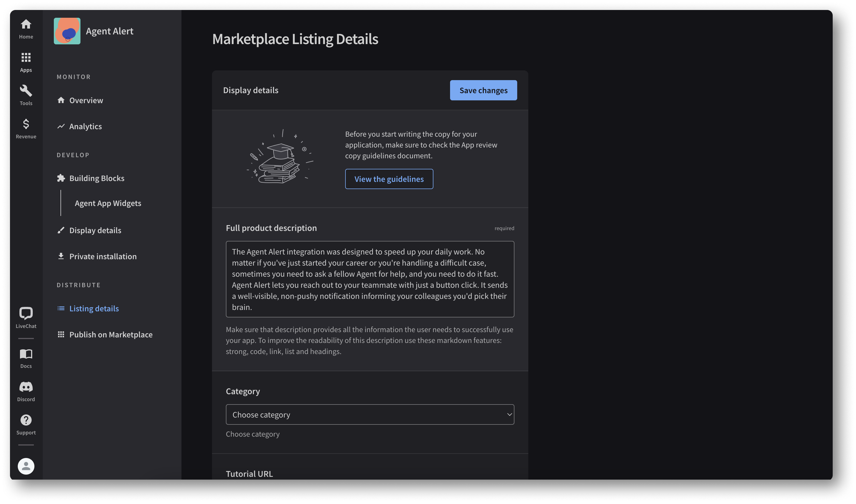Select Listing details in the sidebar
The image size is (856, 504).
[94, 308]
